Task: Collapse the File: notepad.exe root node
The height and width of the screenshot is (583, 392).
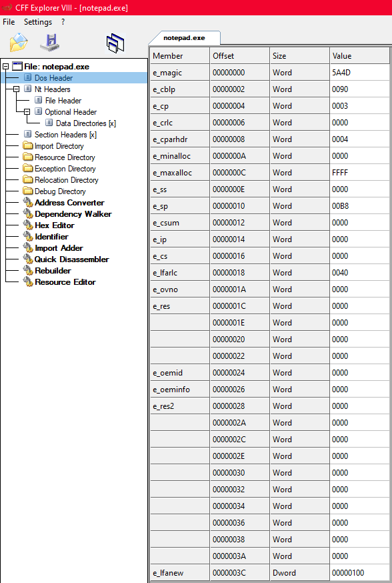Action: [5, 67]
